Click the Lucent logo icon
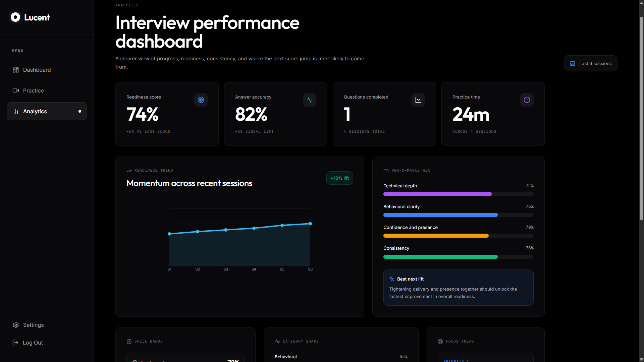Screen dimensions: 644x362 tap(15, 17)
